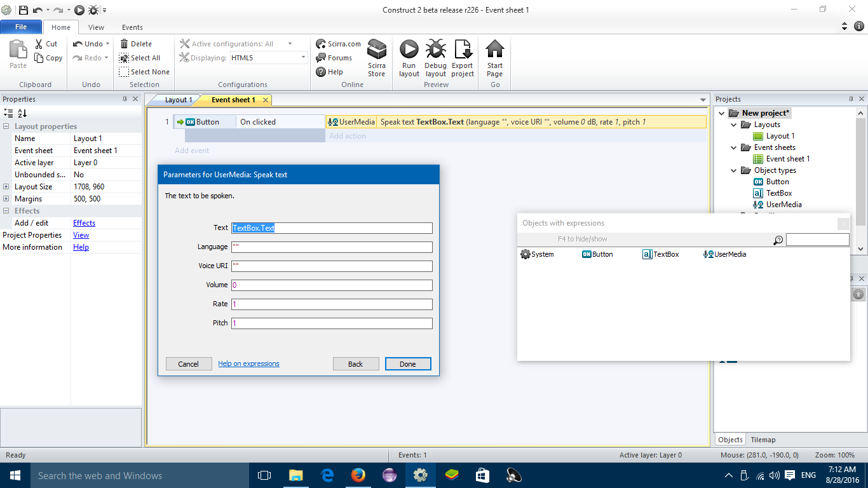The width and height of the screenshot is (868, 488).
Task: Open the tab list dropdown arrow
Action: [703, 100]
